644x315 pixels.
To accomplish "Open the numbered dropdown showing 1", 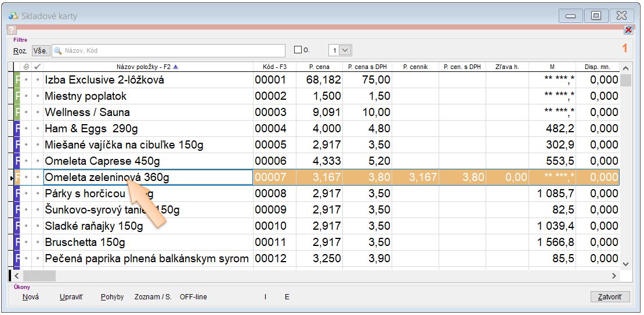I will (x=345, y=50).
